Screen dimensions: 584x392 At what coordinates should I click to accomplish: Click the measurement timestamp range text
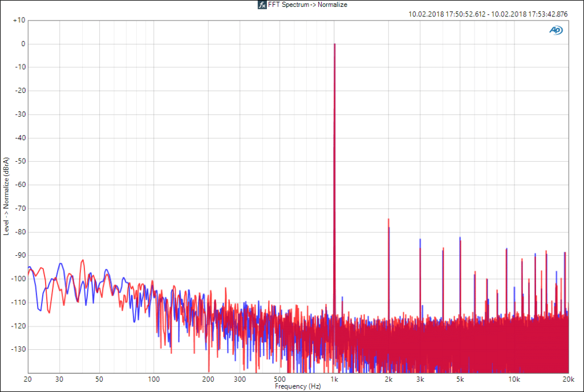(488, 14)
